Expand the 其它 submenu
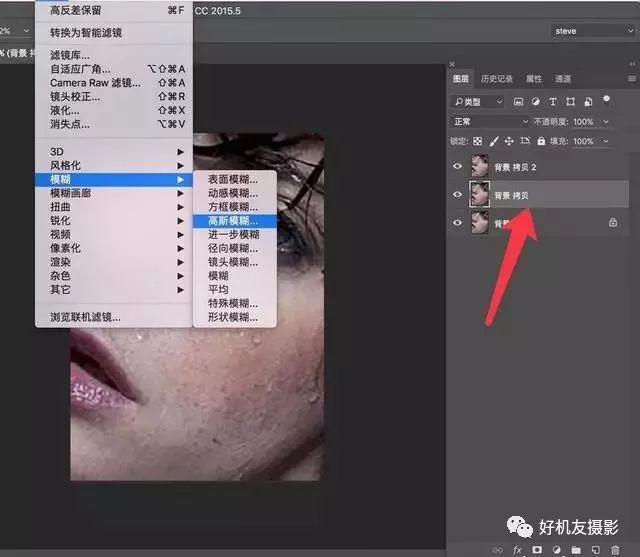Image resolution: width=640 pixels, height=557 pixels. [114, 290]
